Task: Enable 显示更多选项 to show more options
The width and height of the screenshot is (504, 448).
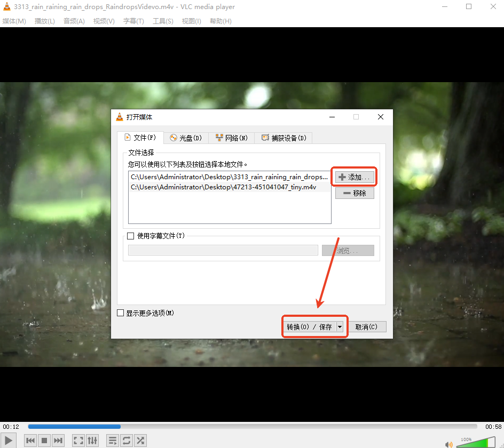Action: 120,313
